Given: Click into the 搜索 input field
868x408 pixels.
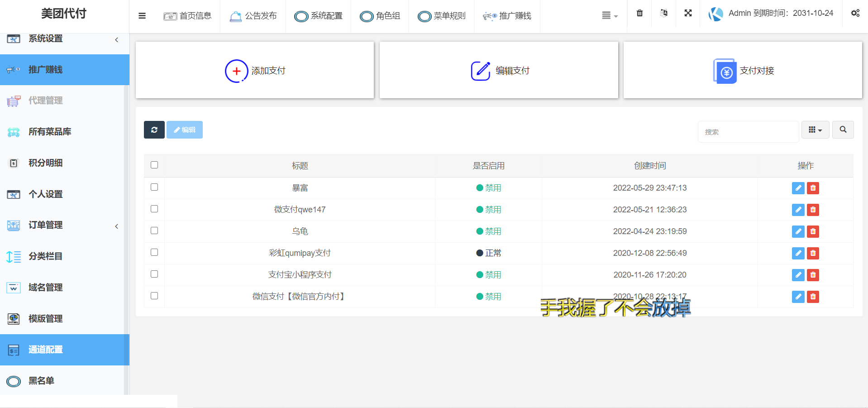Looking at the screenshot, I should point(748,132).
